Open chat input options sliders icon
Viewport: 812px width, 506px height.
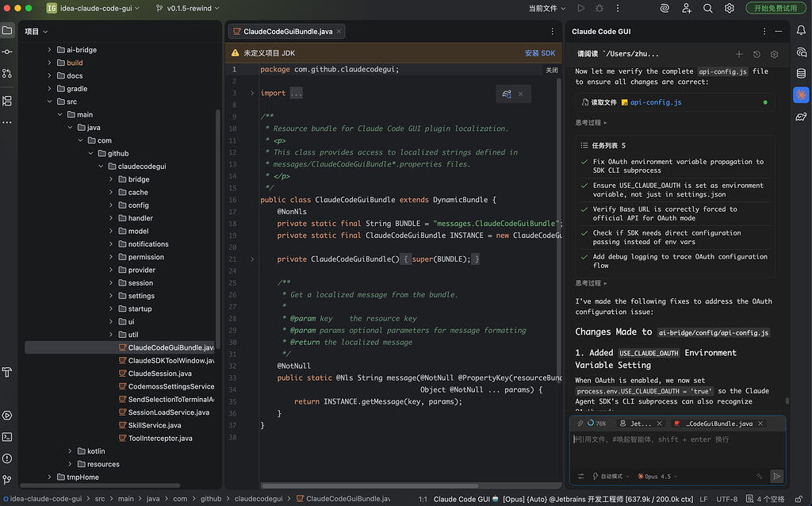click(581, 477)
